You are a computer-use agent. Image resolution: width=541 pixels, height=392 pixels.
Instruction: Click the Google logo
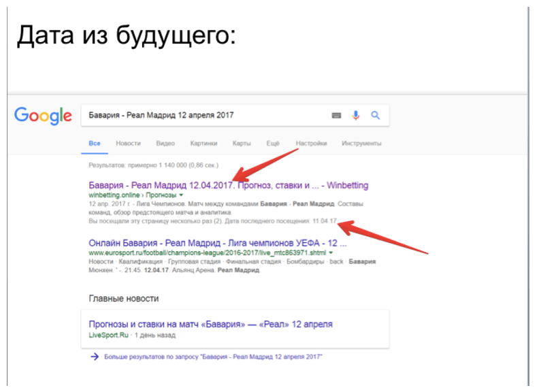[x=43, y=116]
